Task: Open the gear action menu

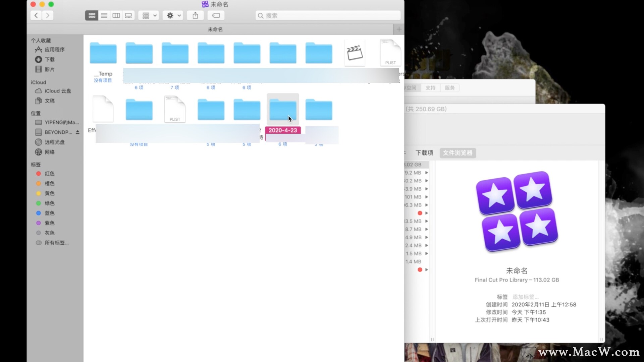Action: click(173, 15)
